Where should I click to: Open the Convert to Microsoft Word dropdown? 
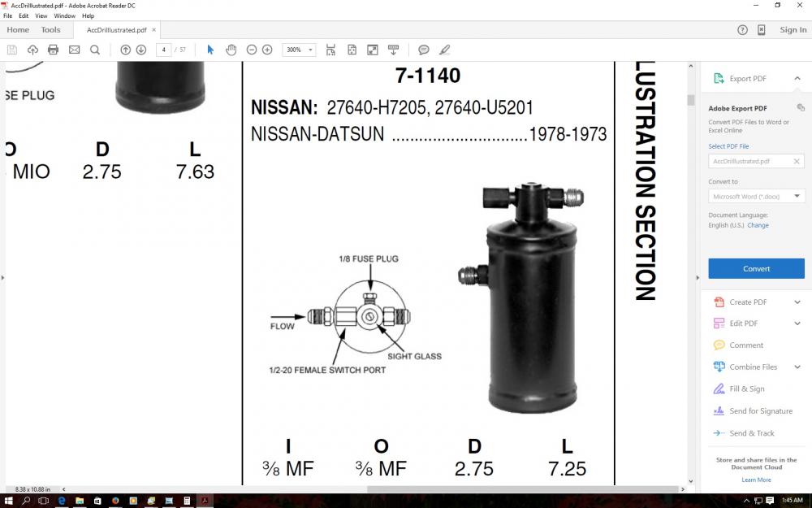click(756, 196)
